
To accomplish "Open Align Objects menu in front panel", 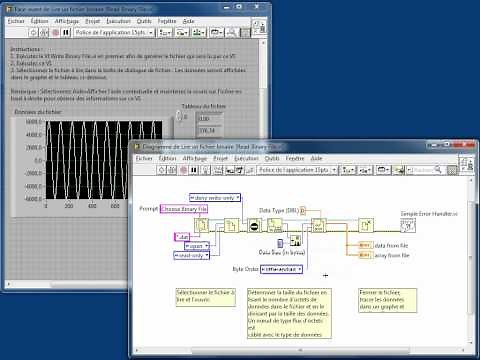I will click(x=165, y=32).
